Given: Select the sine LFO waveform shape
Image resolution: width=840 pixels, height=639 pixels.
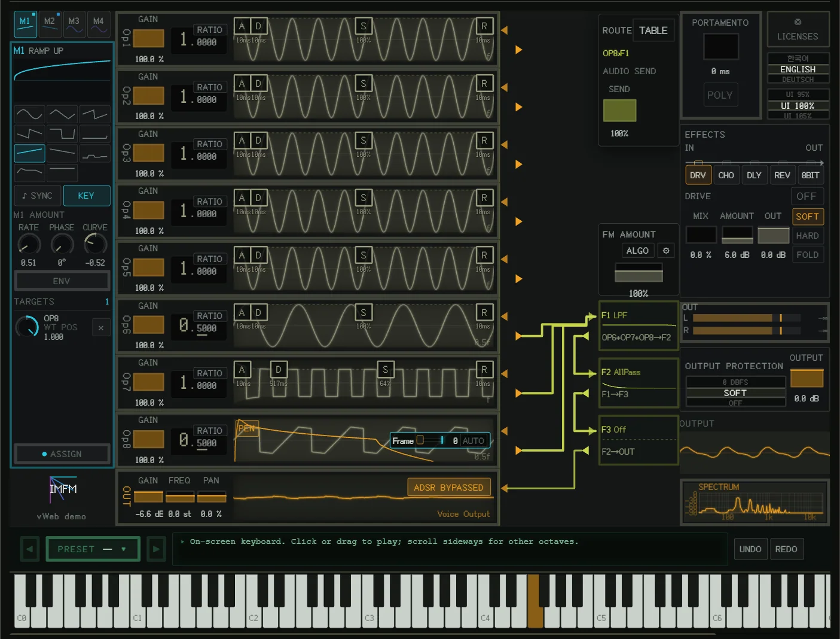Looking at the screenshot, I should point(29,114).
